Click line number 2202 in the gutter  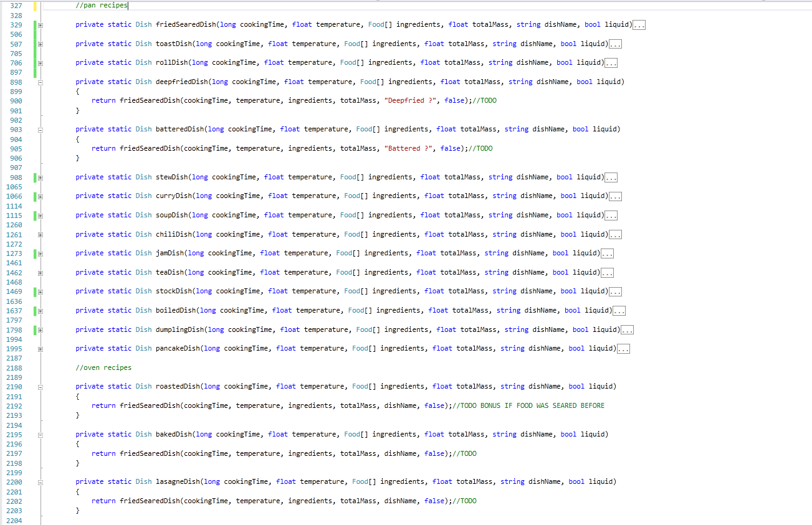tap(14, 501)
